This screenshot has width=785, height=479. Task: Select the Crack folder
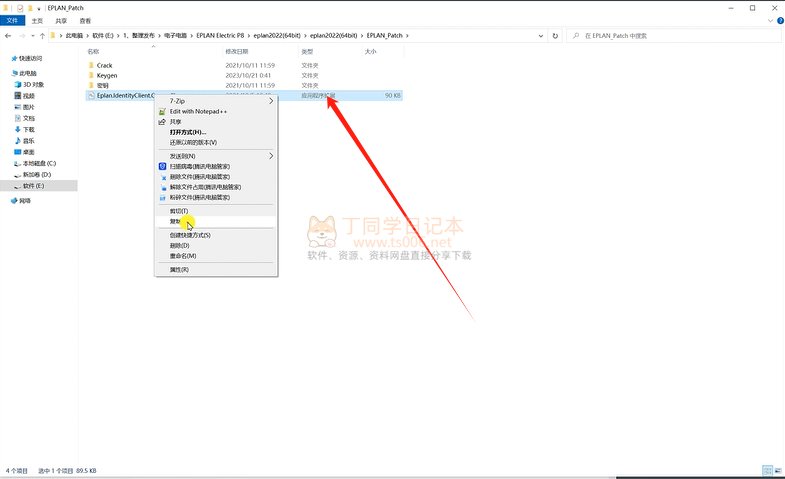pyautogui.click(x=104, y=66)
